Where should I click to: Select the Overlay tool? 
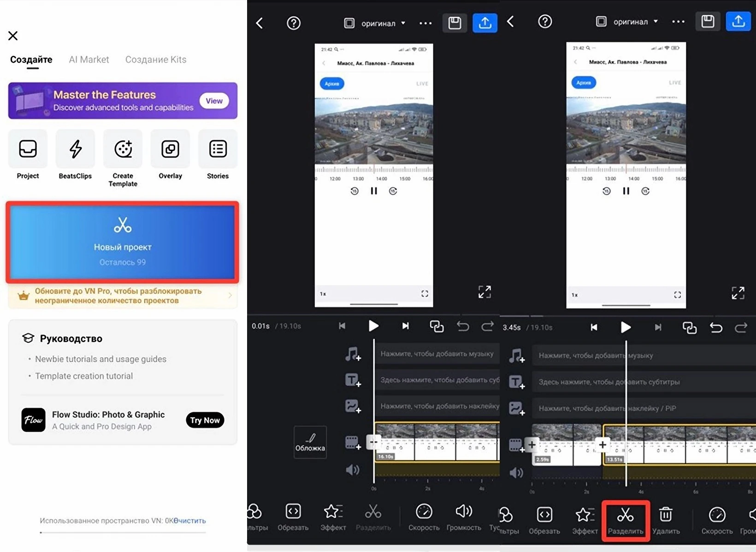[x=170, y=155]
